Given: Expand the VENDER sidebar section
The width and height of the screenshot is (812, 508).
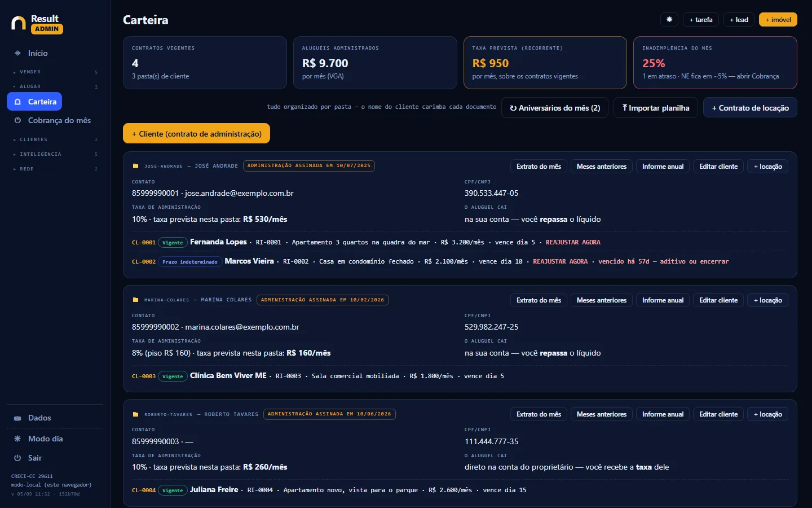Looking at the screenshot, I should click(x=55, y=72).
